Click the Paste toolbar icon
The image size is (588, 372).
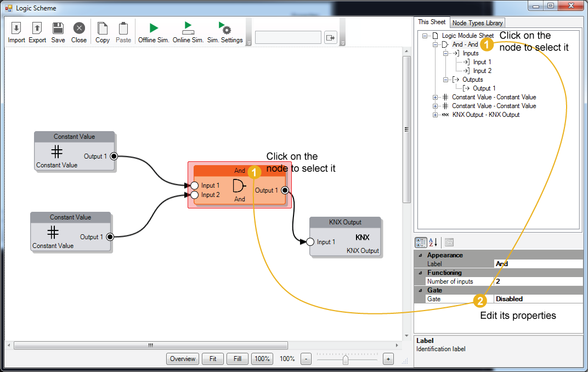123,32
